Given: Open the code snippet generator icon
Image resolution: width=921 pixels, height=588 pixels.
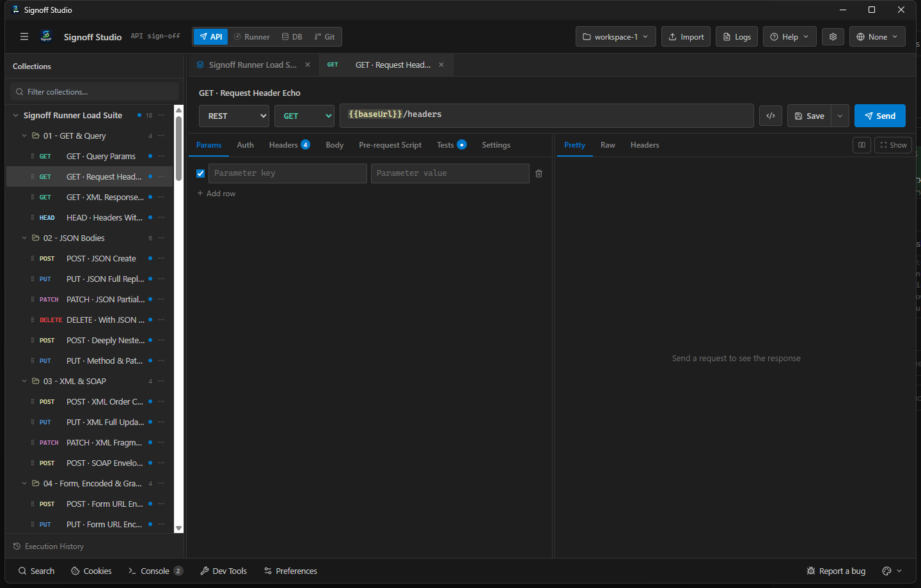Looking at the screenshot, I should [x=771, y=116].
